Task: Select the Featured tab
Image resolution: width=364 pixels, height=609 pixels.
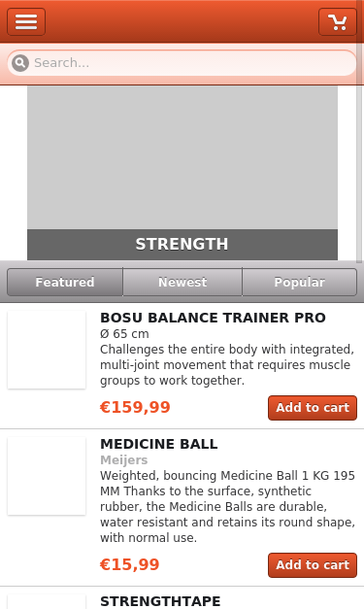Action: pos(65,282)
